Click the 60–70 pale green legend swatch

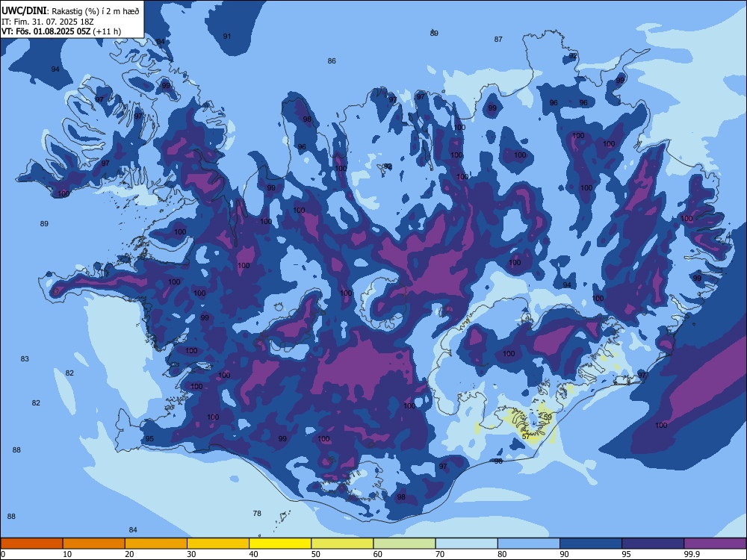pos(404,544)
